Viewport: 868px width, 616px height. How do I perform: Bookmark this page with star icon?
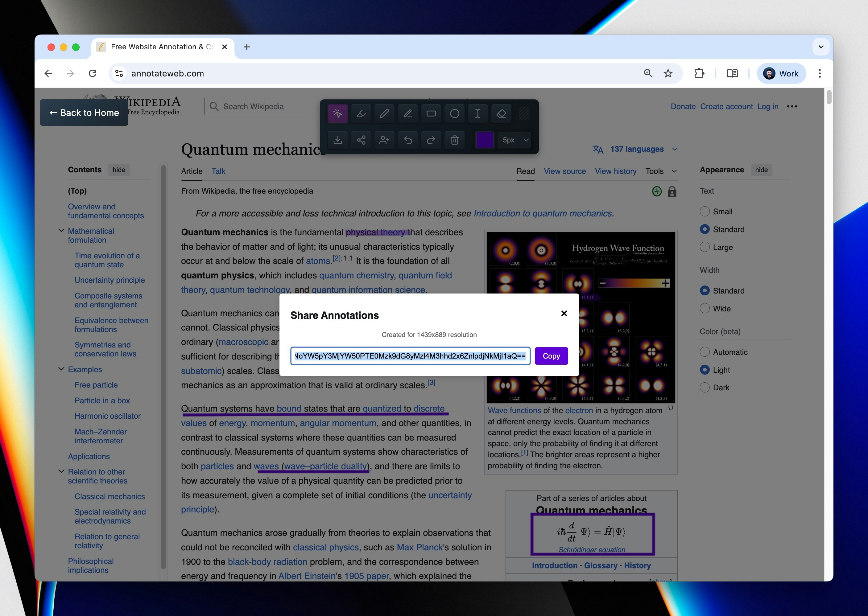pyautogui.click(x=668, y=74)
